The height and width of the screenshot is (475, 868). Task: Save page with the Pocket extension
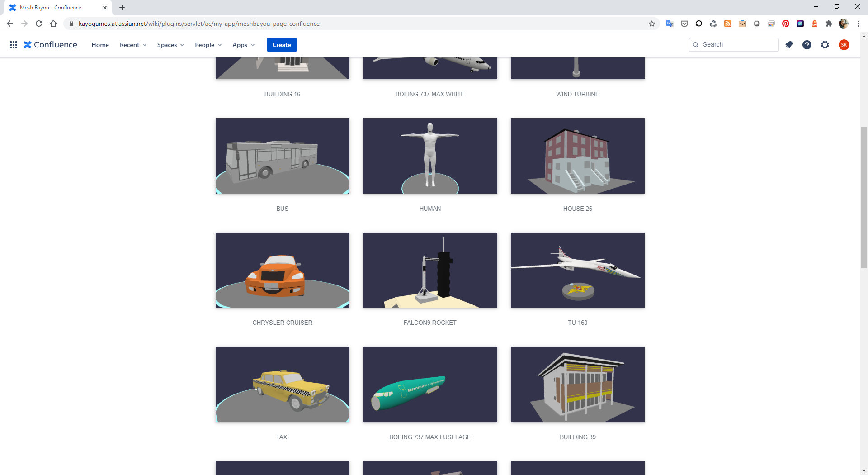684,24
